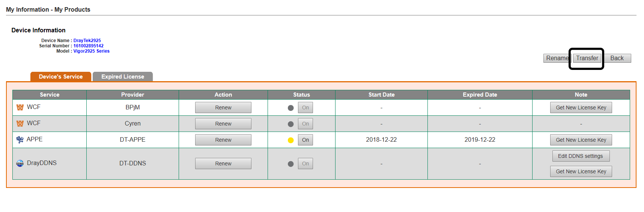
Task: Open the Device's Service tab
Action: pos(61,77)
